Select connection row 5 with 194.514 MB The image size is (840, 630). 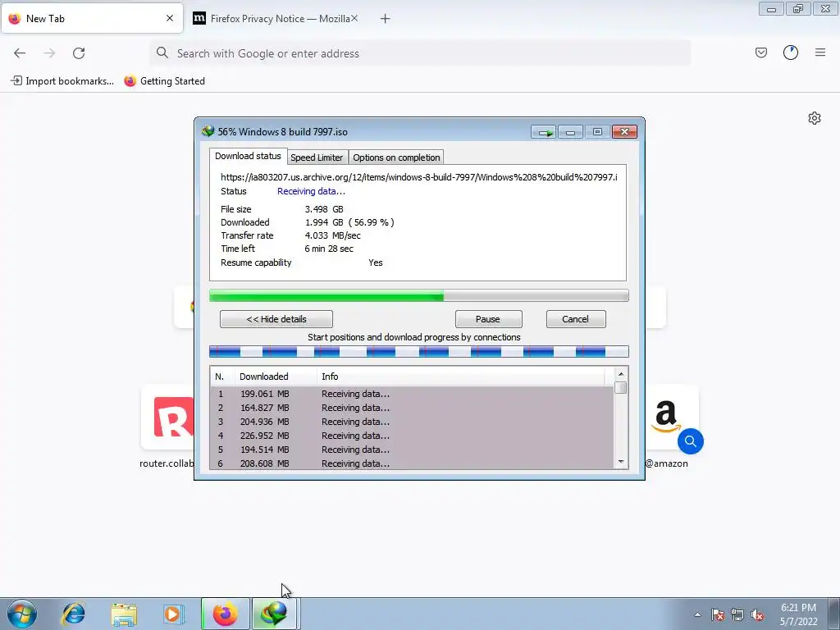point(412,450)
